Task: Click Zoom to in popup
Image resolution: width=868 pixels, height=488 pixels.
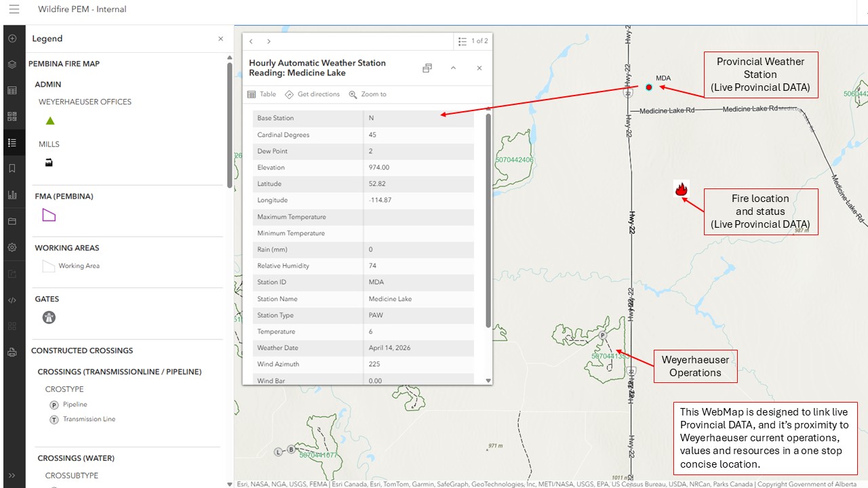Action: pyautogui.click(x=368, y=94)
